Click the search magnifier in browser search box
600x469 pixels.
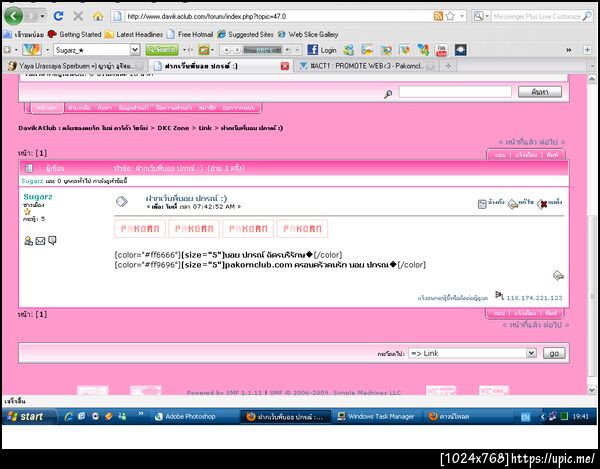587,16
